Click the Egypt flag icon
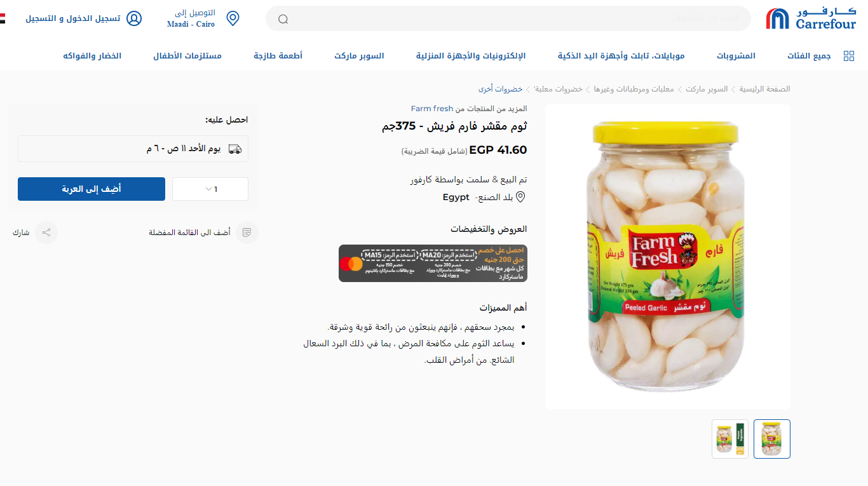The image size is (868, 486). coord(3,18)
